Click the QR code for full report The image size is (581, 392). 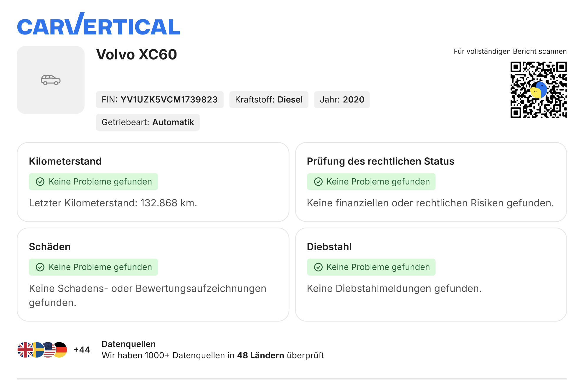538,90
